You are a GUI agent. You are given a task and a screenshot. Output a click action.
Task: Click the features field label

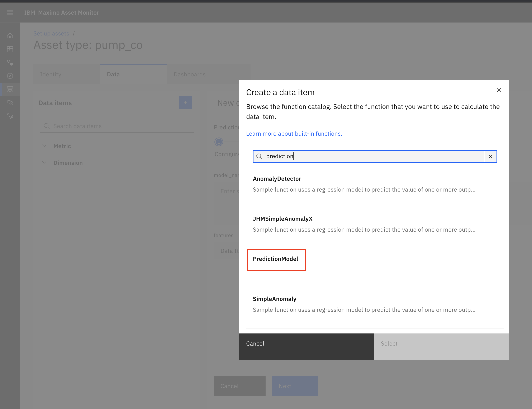pyautogui.click(x=223, y=235)
